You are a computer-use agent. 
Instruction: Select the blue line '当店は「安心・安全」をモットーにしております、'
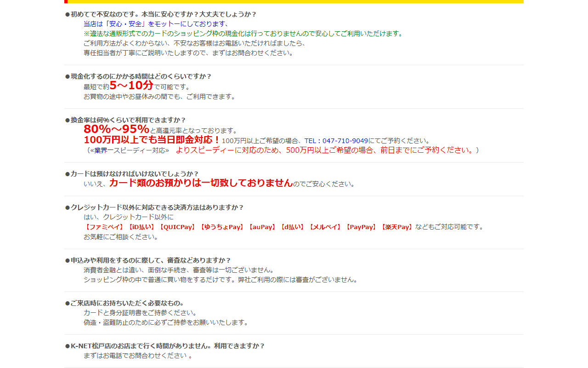tap(156, 24)
